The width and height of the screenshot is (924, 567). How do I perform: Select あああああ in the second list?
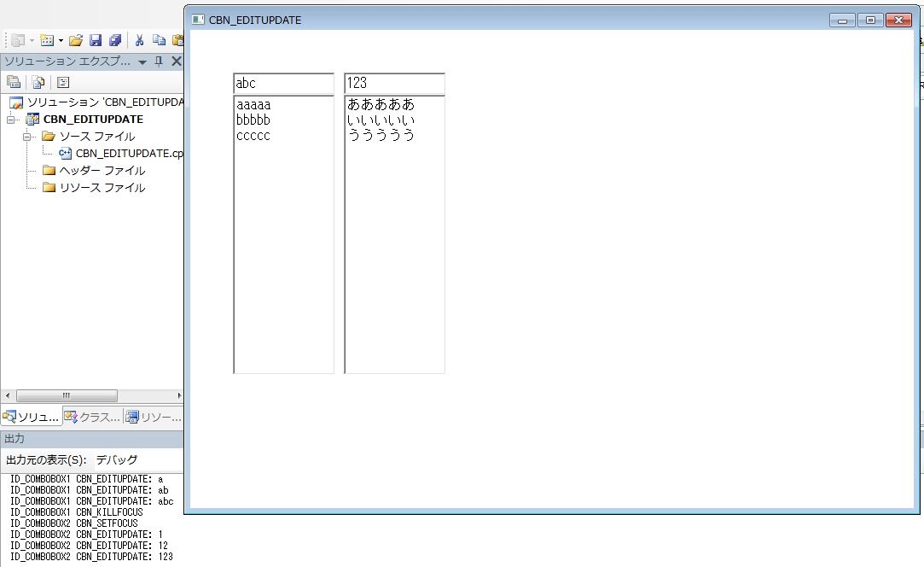[x=381, y=104]
